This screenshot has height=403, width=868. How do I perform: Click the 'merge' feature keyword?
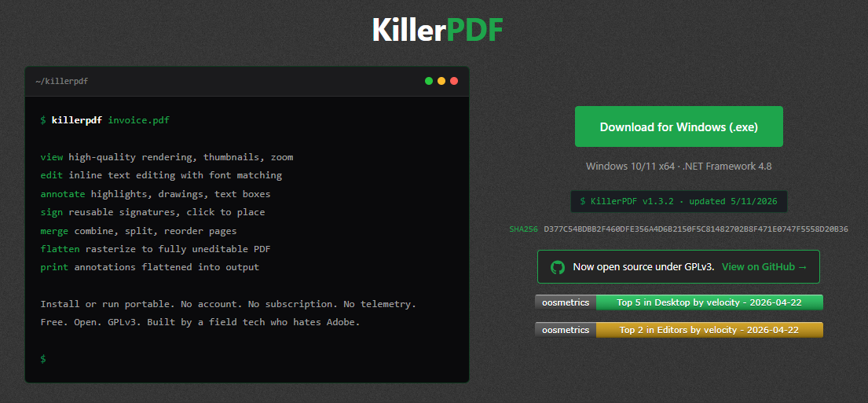click(54, 231)
